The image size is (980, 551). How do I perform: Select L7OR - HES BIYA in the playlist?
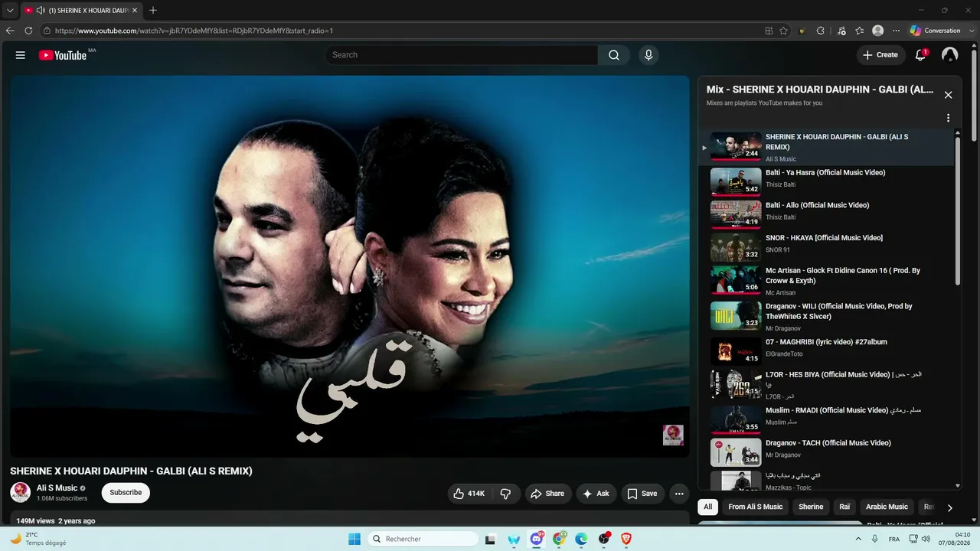(x=827, y=385)
